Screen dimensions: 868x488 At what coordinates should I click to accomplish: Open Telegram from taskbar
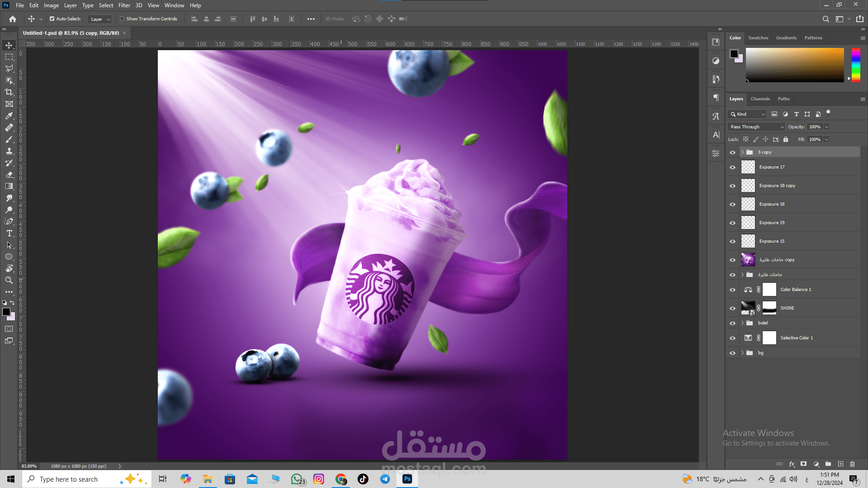(x=385, y=479)
